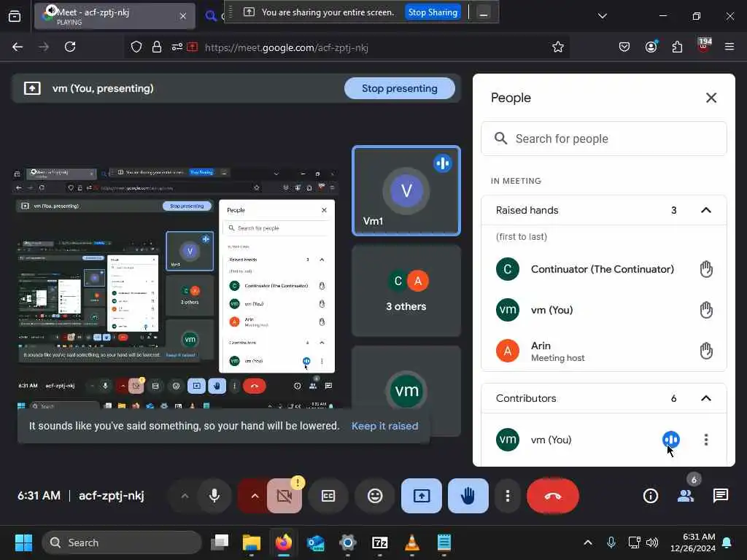Open more actions for vm (You) in Contributors
Image resolution: width=747 pixels, height=560 pixels.
[706, 440]
